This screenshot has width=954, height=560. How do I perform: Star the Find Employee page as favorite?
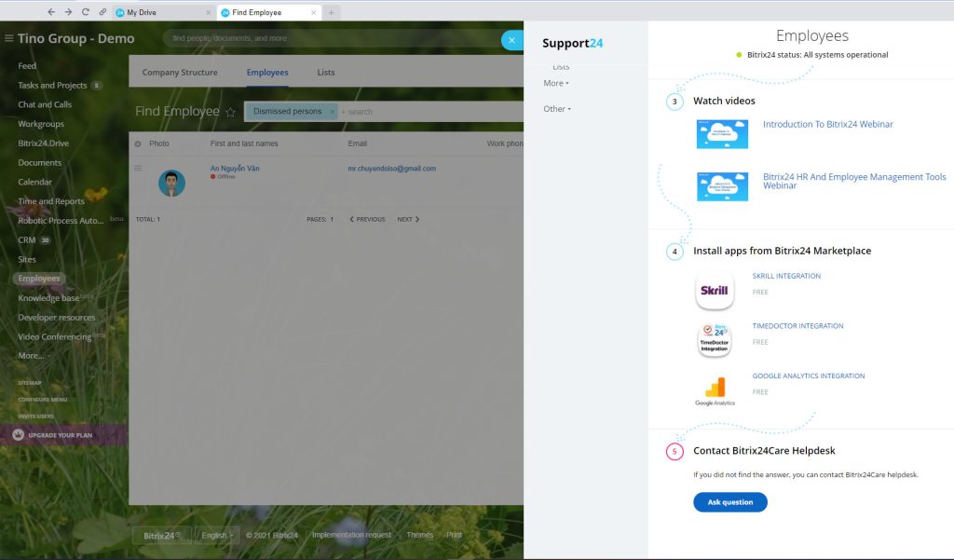coord(231,112)
